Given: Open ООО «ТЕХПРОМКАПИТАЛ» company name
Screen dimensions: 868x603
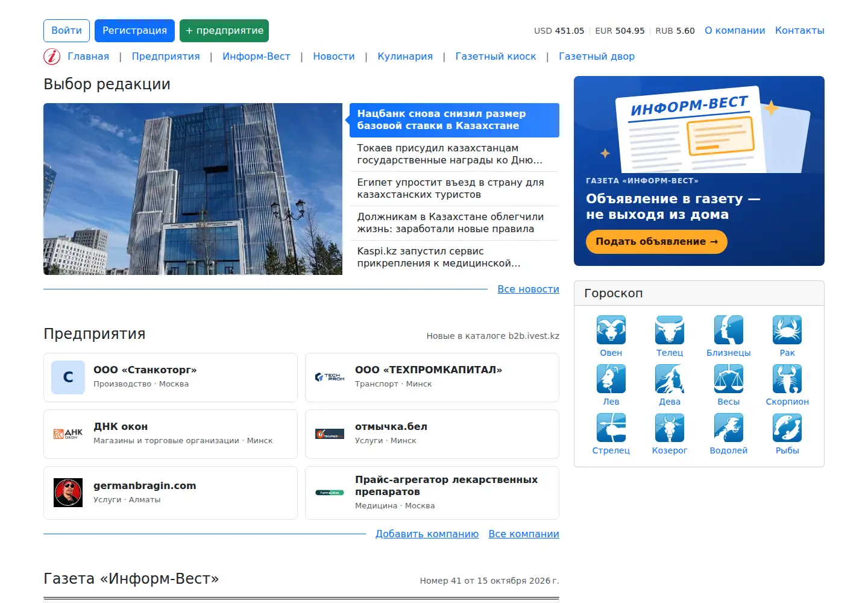Looking at the screenshot, I should (x=429, y=370).
